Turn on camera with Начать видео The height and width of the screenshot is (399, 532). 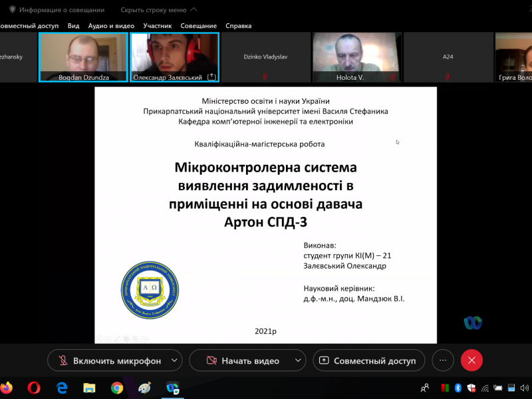(243, 360)
